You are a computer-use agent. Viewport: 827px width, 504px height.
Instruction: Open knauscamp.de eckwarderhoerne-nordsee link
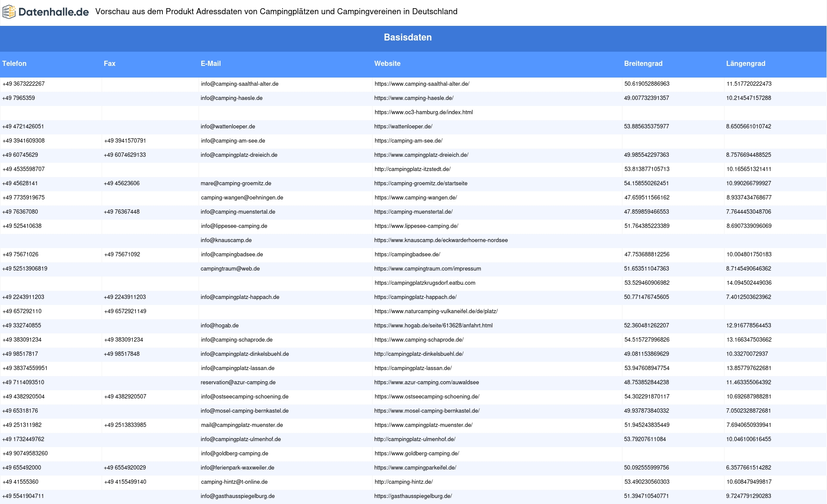coord(441,240)
